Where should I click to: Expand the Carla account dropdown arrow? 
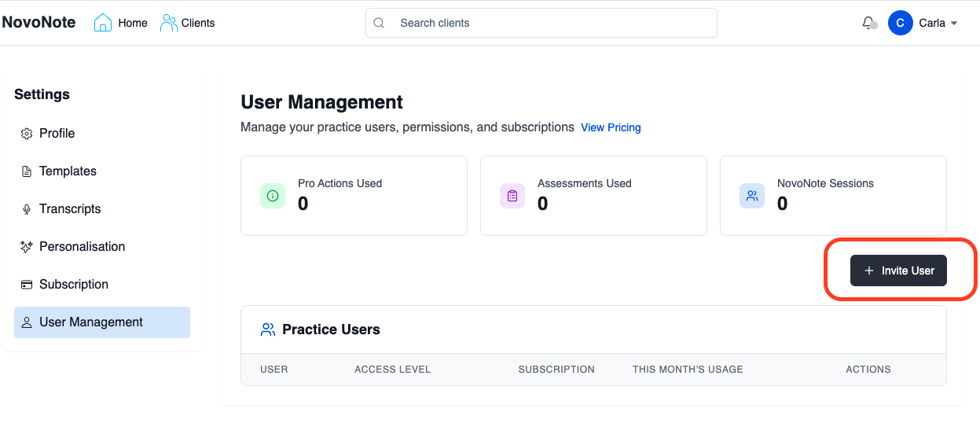(954, 24)
